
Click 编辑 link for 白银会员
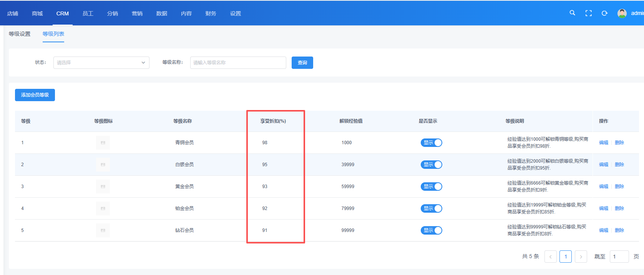(603, 165)
